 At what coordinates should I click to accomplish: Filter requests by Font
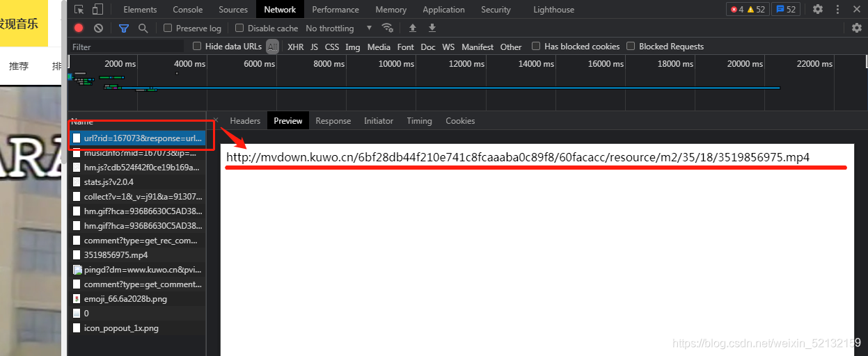pos(405,47)
